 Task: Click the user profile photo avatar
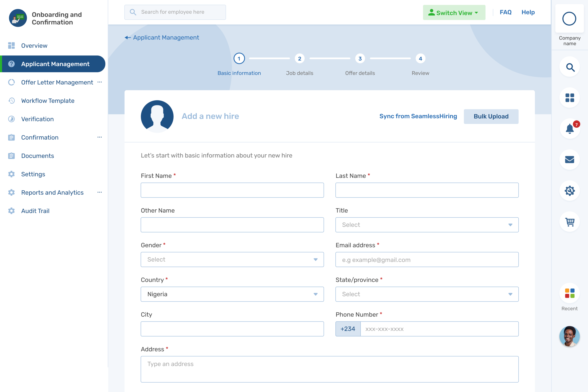570,336
